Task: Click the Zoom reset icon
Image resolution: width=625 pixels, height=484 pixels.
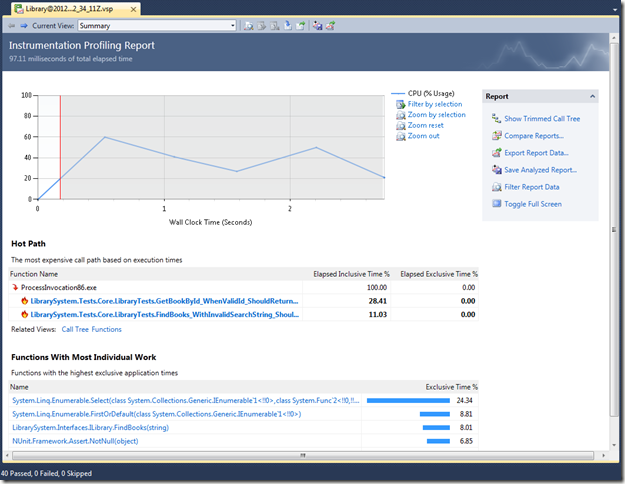Action: pos(401,126)
